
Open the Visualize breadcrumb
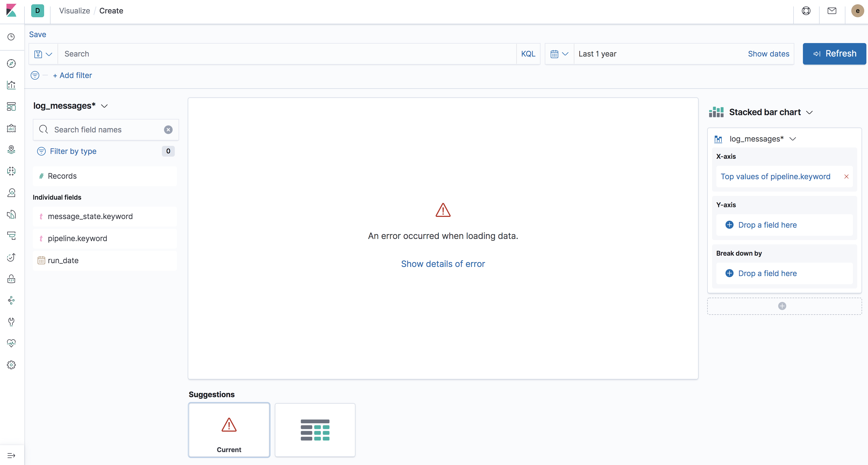coord(74,11)
